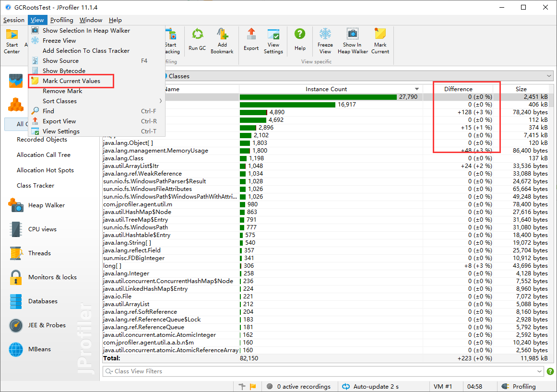Select the java.lang.management.MemoryUsage row
Viewport: 557px width, 392px height.
tap(325, 151)
